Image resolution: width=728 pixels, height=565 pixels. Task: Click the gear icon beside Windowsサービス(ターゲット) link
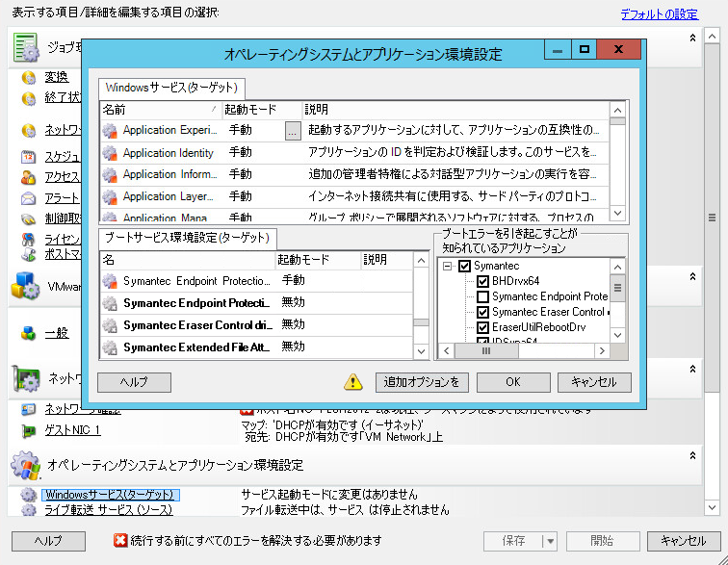pyautogui.click(x=29, y=495)
